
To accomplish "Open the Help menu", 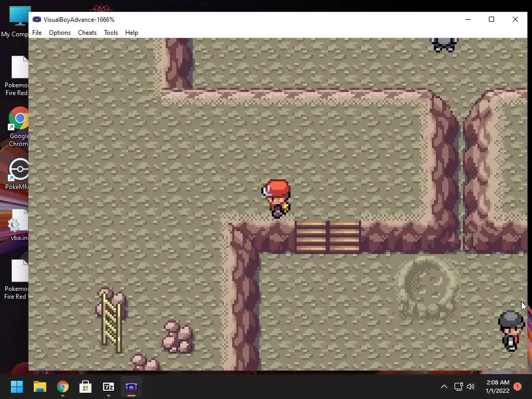I will (x=131, y=33).
